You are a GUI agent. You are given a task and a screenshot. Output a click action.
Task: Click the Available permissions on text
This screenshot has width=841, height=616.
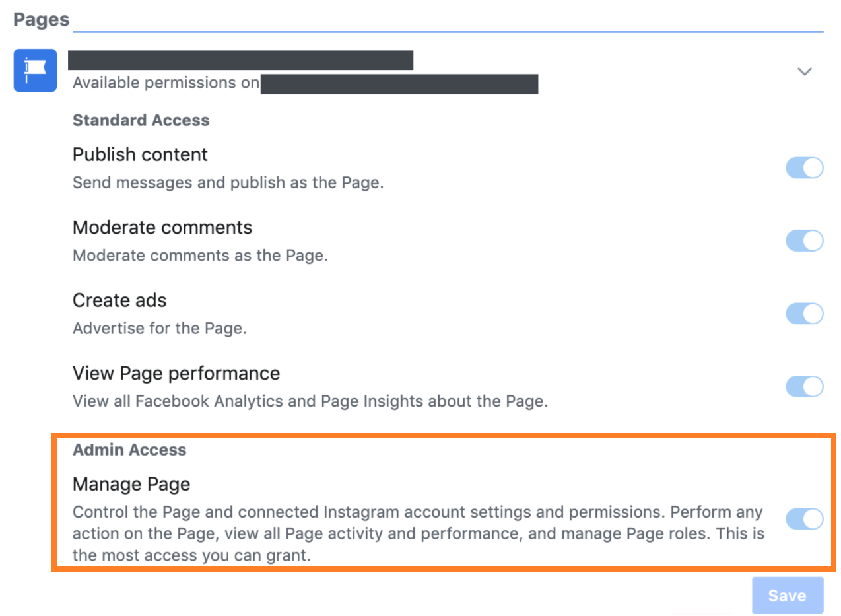pyautogui.click(x=166, y=84)
